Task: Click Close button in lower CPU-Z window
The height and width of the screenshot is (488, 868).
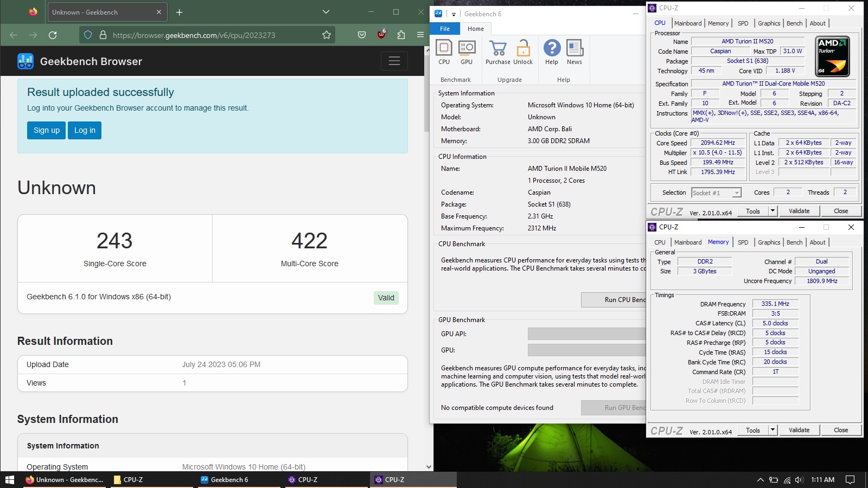Action: 841,430
